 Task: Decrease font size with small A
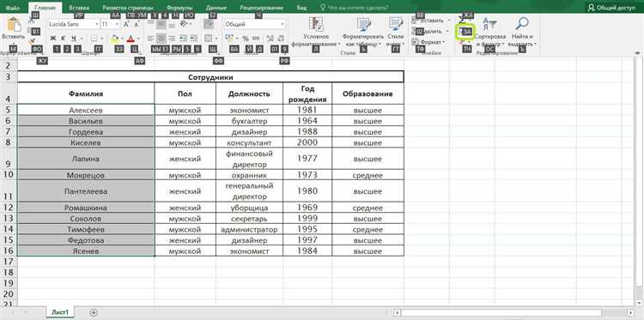[x=137, y=25]
